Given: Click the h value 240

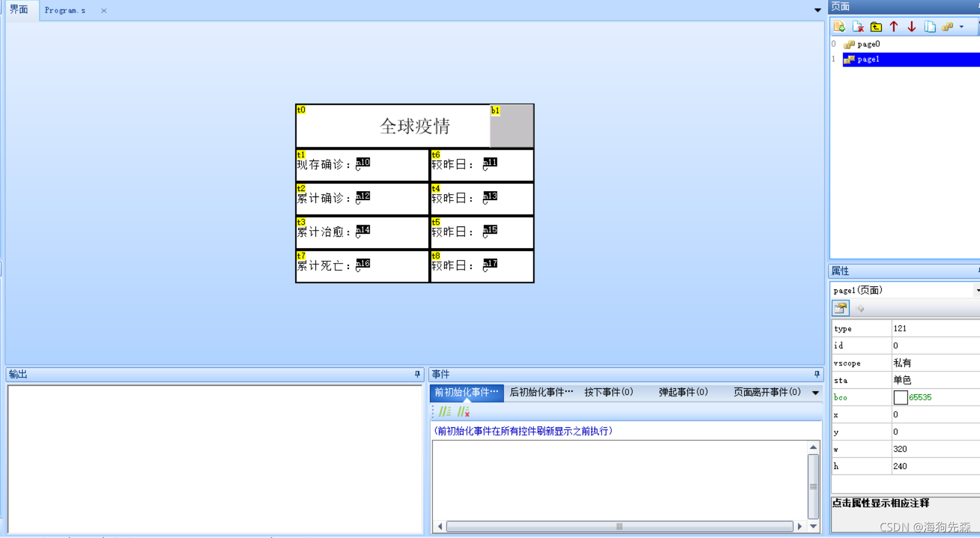Looking at the screenshot, I should click(900, 466).
